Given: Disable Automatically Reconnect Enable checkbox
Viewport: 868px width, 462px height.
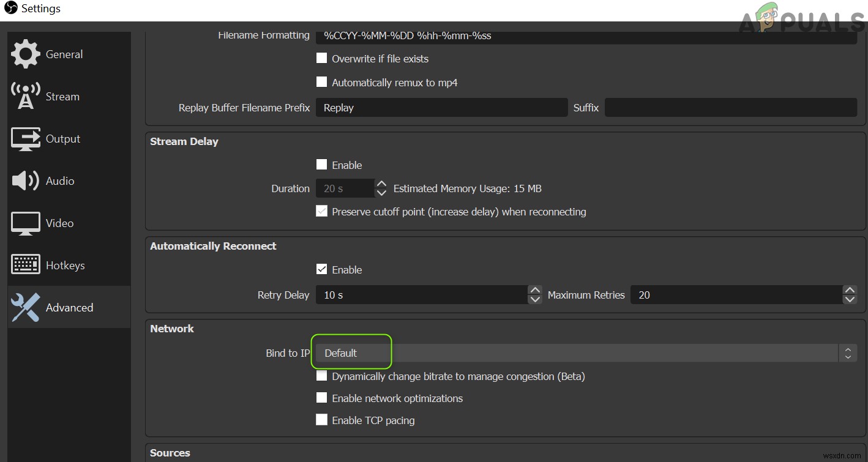Looking at the screenshot, I should click(321, 269).
